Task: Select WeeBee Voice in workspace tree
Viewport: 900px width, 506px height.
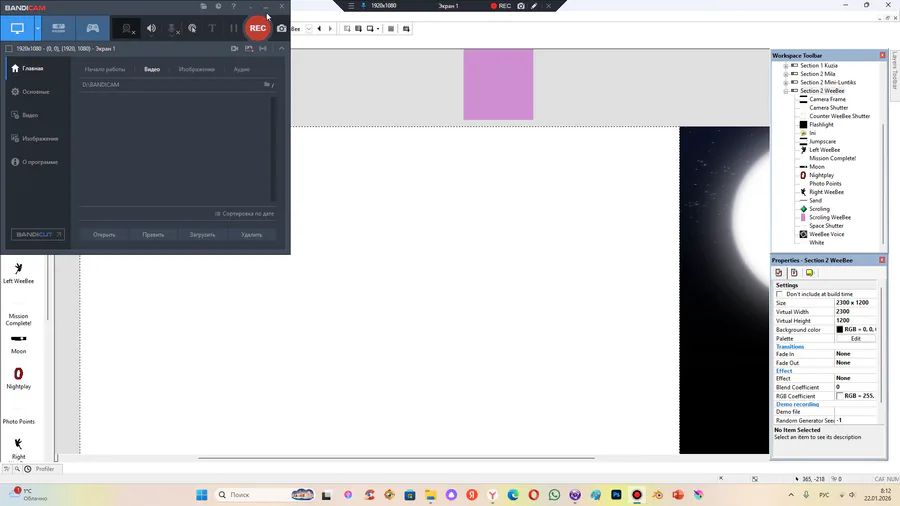Action: (827, 235)
